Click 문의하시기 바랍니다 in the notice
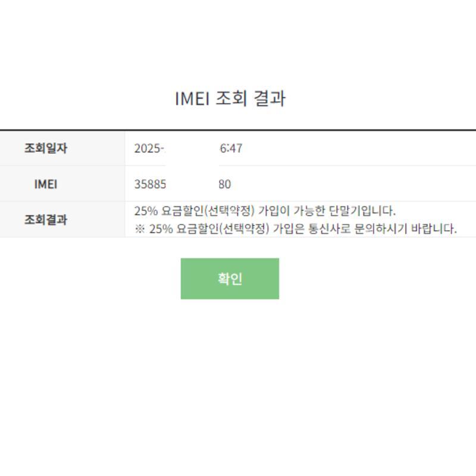 (x=413, y=228)
